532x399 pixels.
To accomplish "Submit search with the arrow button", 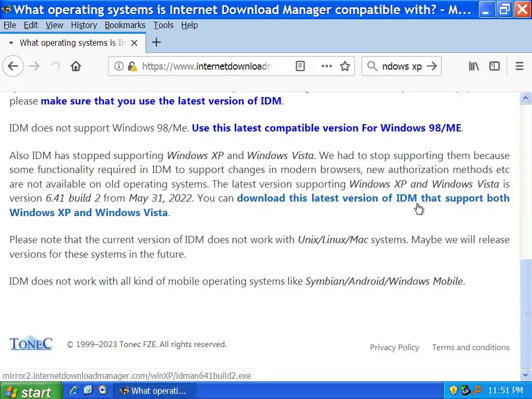I will click(x=432, y=66).
